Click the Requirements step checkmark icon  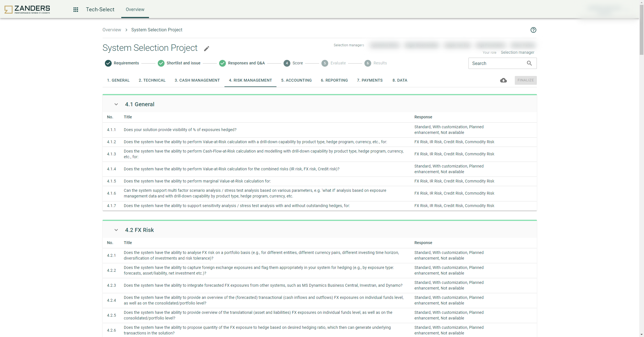108,63
